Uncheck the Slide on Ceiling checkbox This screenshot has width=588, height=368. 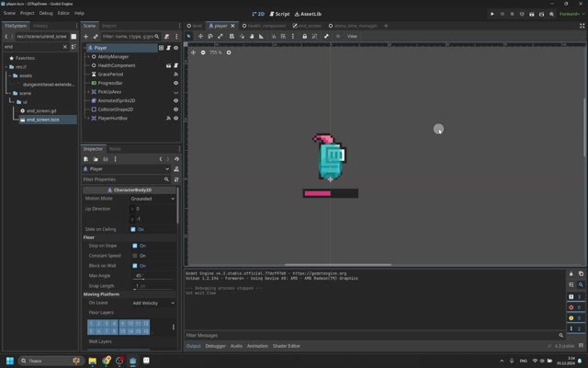point(133,229)
